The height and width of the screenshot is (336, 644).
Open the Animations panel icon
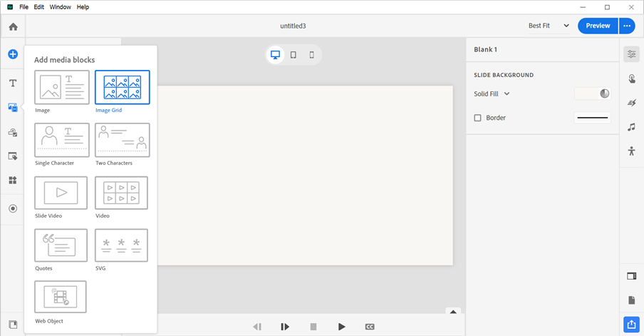pos(631,103)
